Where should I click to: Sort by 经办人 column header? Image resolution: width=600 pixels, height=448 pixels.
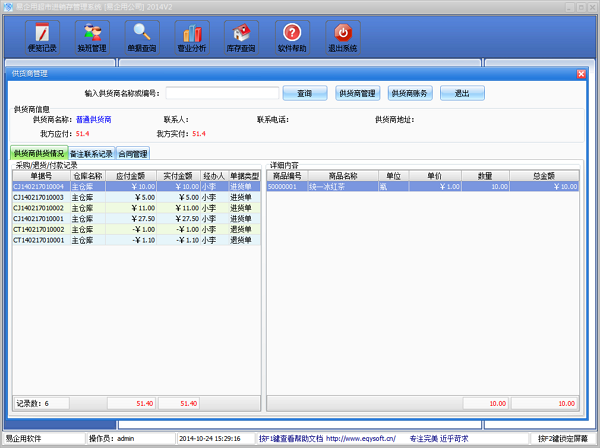point(214,176)
